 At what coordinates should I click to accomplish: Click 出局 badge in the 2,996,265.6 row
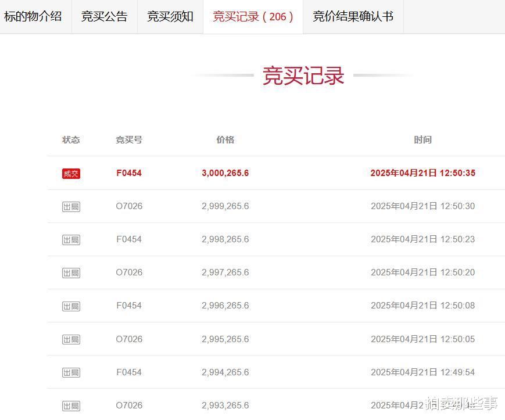[71, 306]
